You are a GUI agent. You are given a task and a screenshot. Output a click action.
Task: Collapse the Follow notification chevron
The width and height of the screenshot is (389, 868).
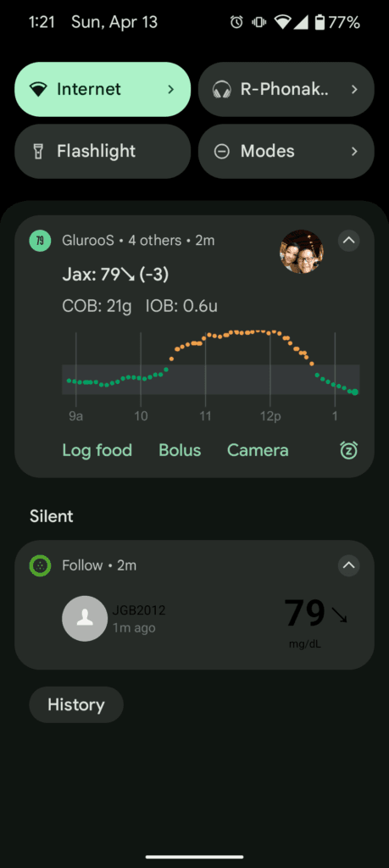(348, 565)
